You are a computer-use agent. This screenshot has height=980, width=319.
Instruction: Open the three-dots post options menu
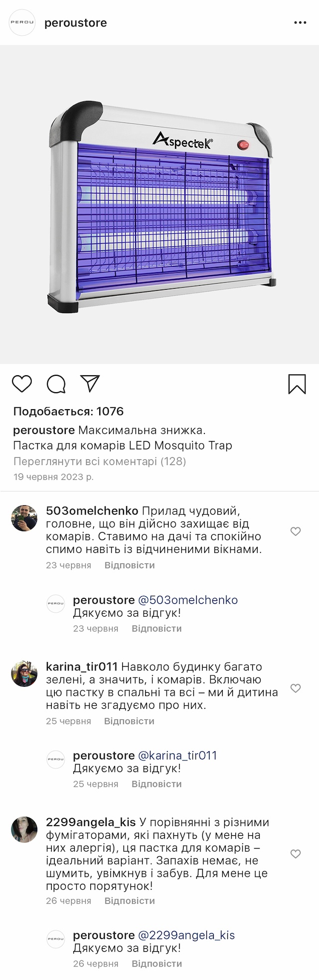coord(300,23)
